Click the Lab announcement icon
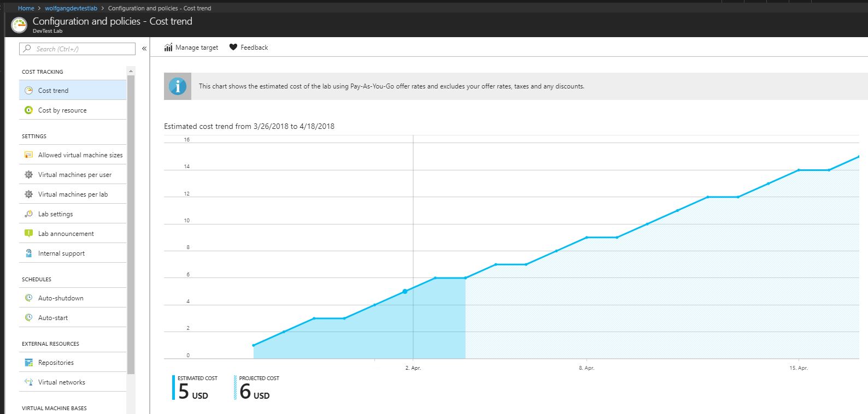 click(x=28, y=233)
